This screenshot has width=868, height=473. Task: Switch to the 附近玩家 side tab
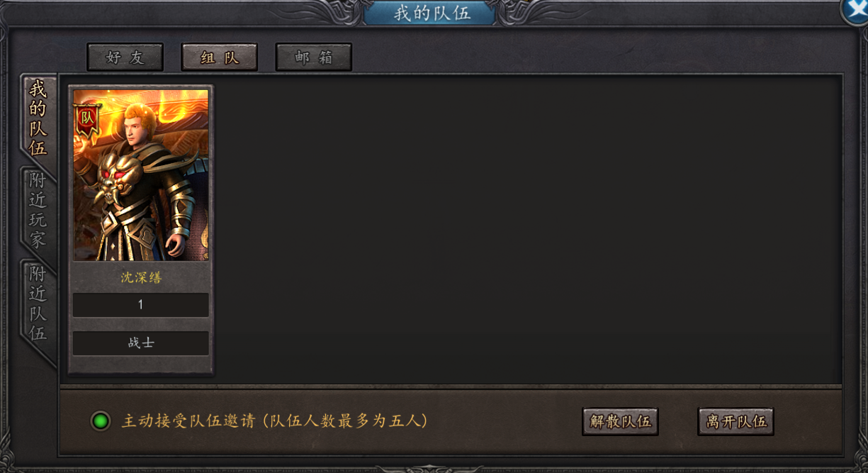[38, 210]
